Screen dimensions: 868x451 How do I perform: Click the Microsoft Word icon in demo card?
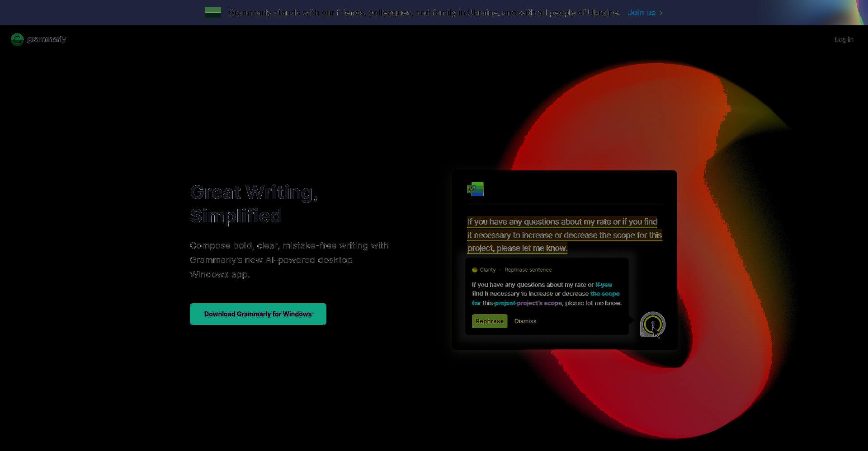[x=476, y=189]
